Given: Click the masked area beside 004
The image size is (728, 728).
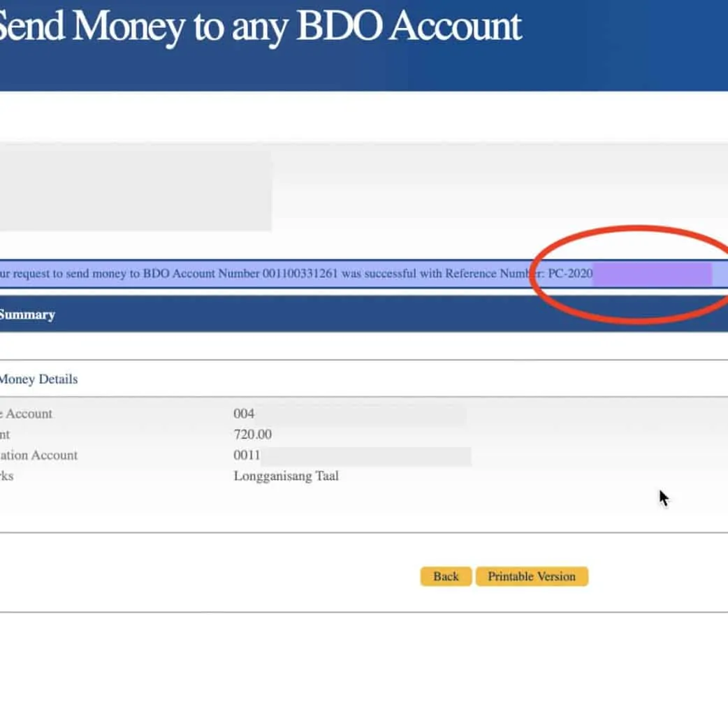Looking at the screenshot, I should [361, 414].
